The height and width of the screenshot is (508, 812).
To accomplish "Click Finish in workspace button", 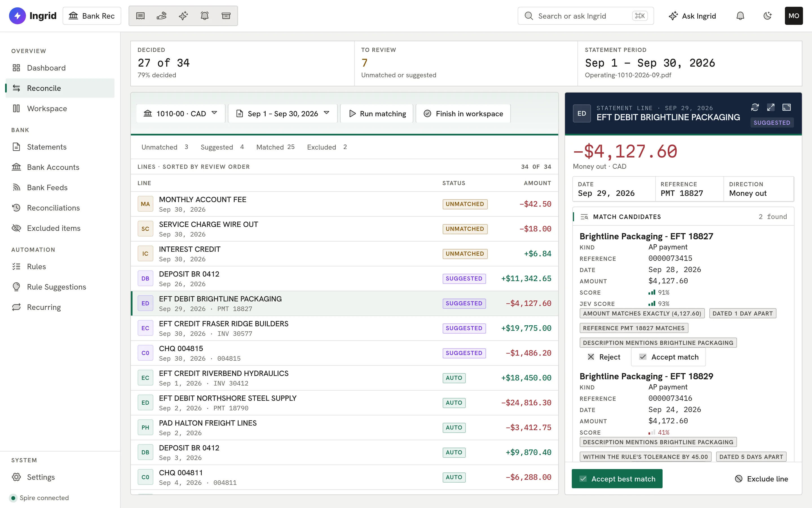I will click(463, 113).
